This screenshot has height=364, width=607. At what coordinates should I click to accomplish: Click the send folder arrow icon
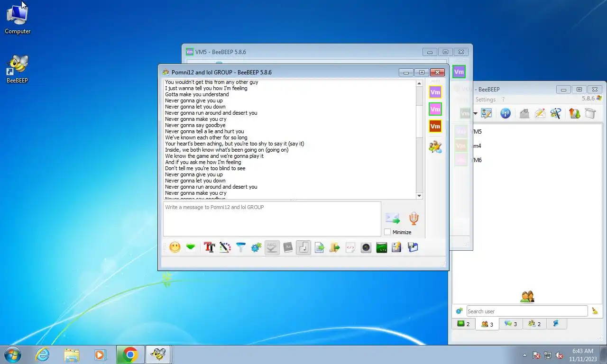[x=335, y=247]
